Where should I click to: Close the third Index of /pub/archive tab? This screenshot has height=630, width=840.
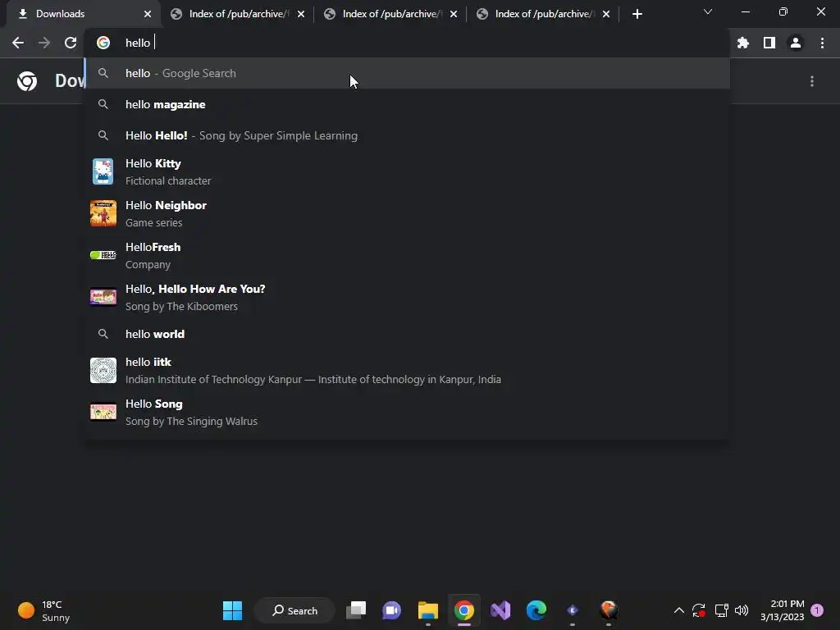point(606,14)
